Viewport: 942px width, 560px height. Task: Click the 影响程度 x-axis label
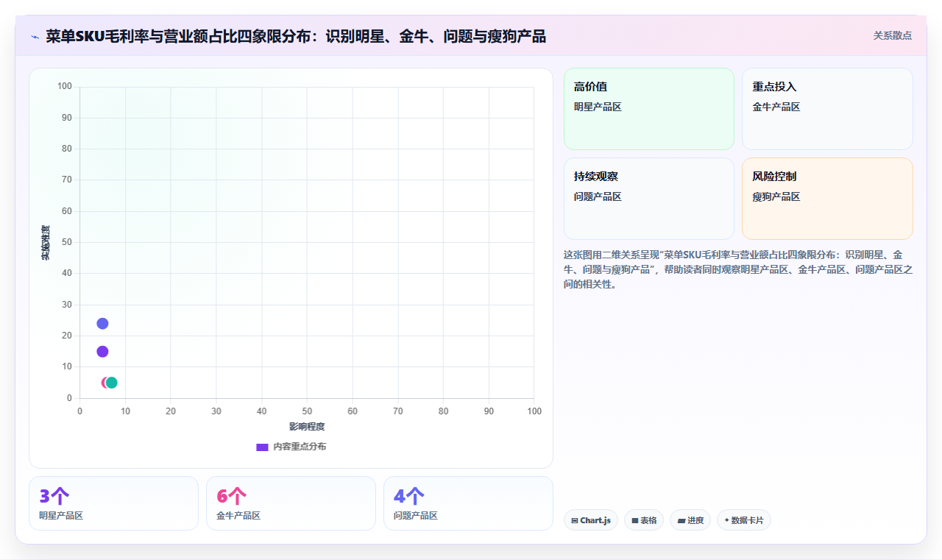coord(307,427)
